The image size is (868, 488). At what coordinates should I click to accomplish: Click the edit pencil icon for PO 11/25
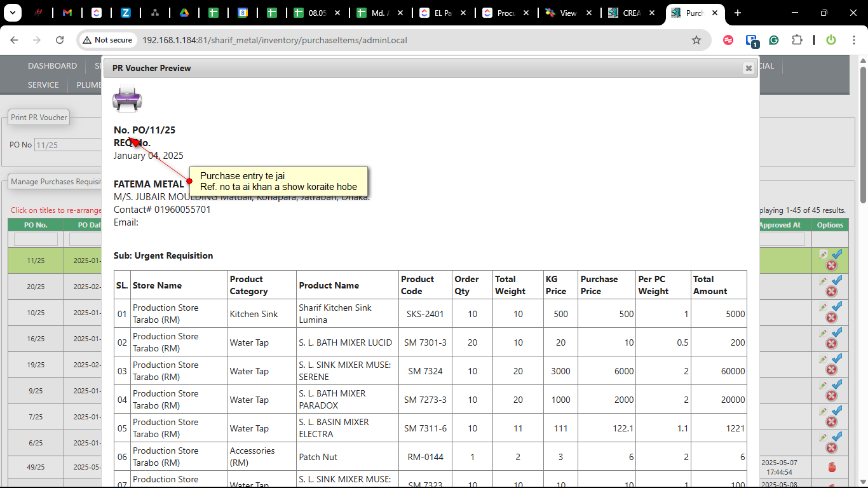point(823,254)
